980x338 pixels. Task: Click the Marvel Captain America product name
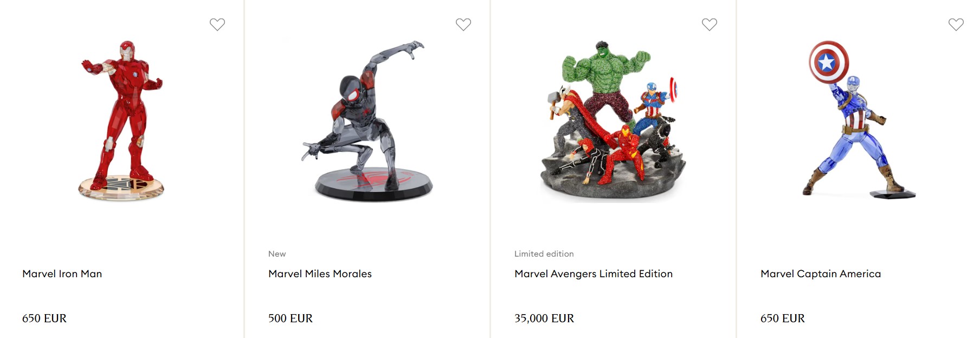click(821, 274)
